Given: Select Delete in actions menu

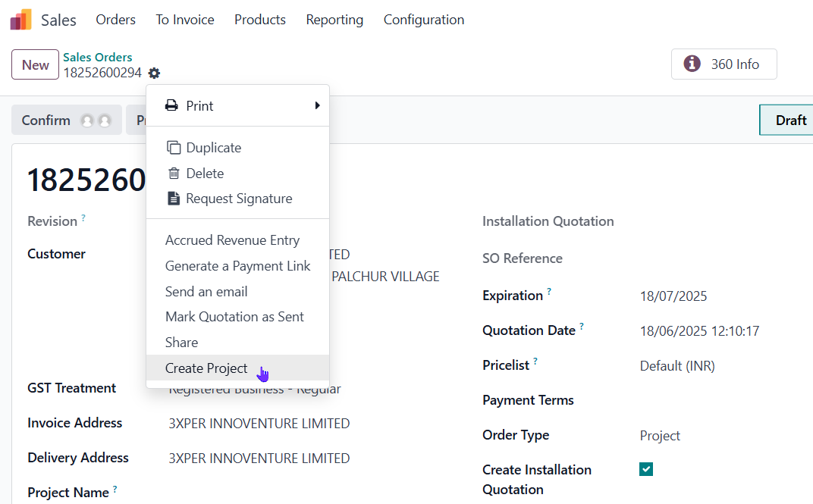Looking at the screenshot, I should click(237, 174).
